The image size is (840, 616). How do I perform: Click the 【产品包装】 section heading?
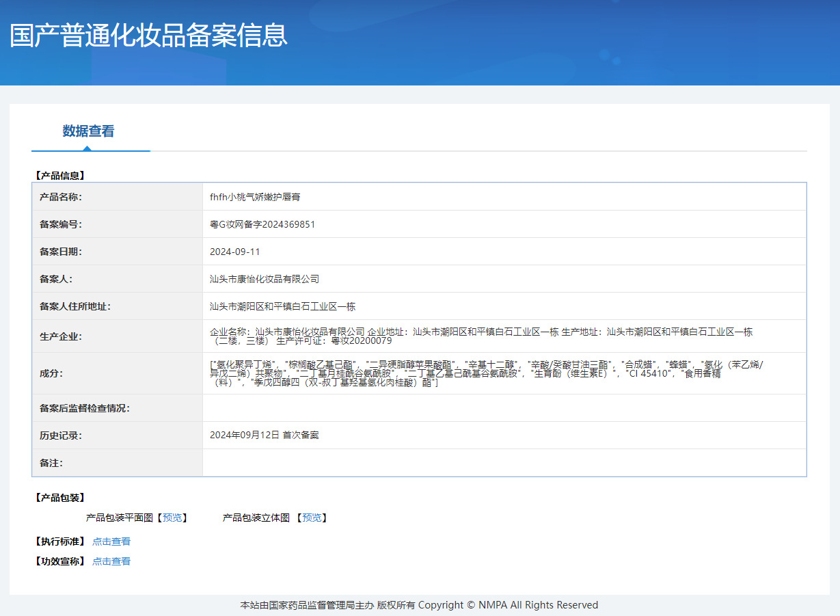pyautogui.click(x=59, y=497)
